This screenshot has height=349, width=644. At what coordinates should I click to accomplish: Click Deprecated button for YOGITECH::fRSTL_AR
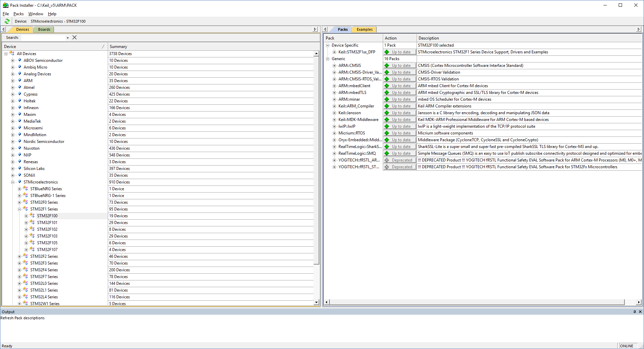[x=400, y=160]
